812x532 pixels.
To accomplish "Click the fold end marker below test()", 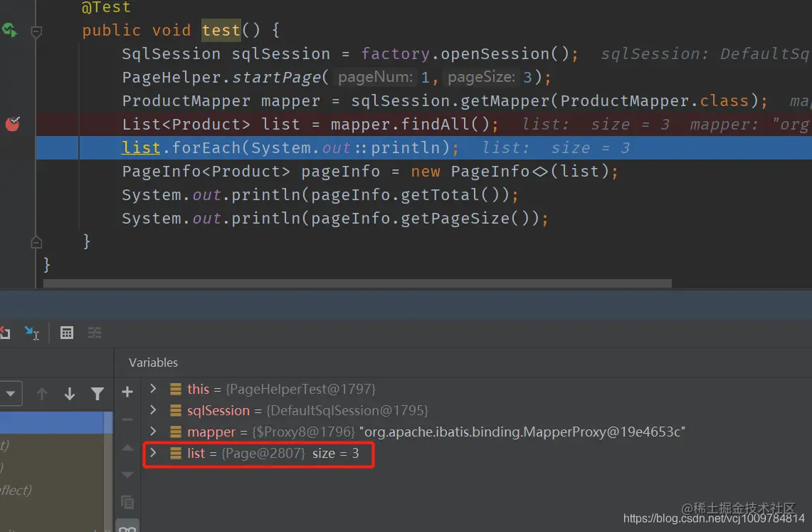I will 36,242.
